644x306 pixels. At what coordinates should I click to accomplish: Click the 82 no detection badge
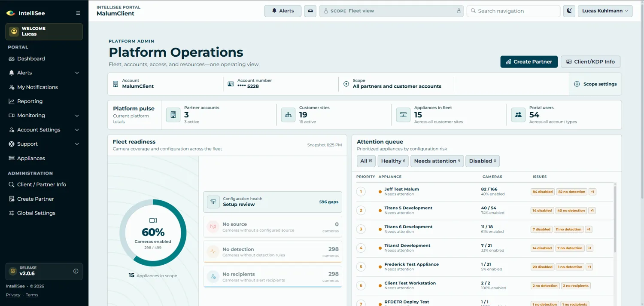point(571,192)
